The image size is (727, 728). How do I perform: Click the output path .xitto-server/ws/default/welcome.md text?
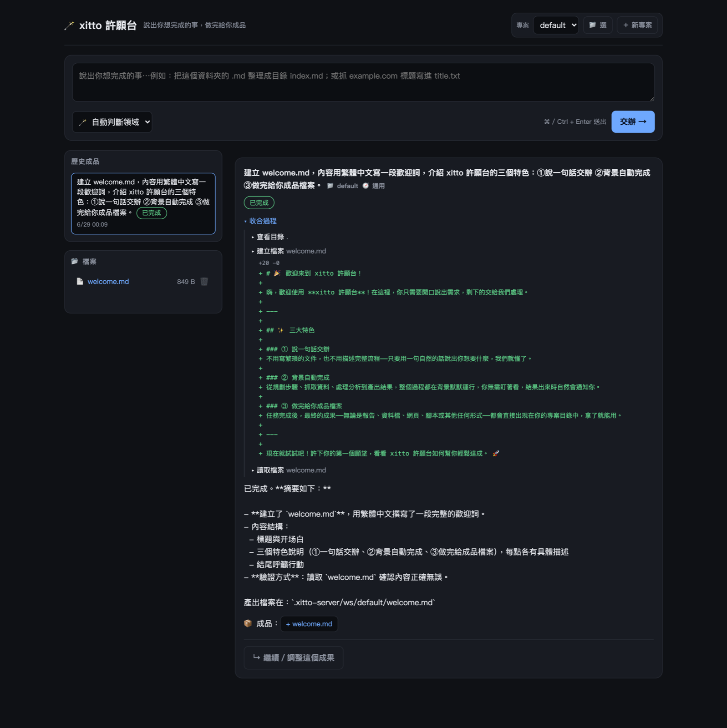(363, 602)
